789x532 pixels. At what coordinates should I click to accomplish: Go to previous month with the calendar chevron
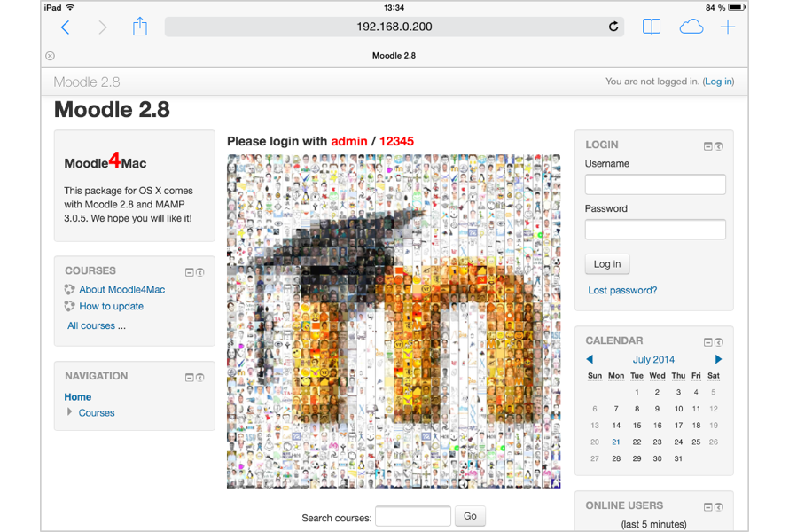pos(591,359)
